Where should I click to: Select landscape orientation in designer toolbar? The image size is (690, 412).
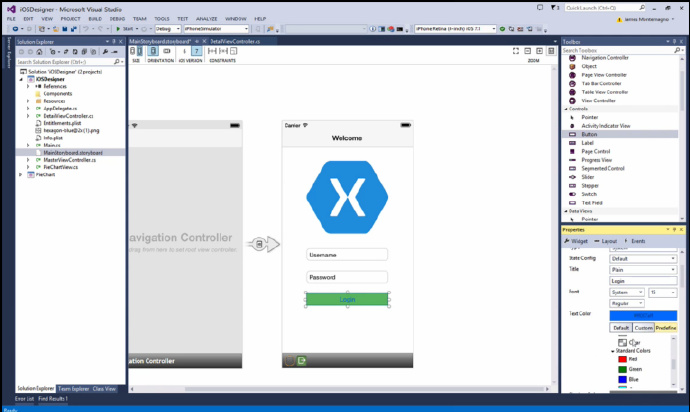pos(167,51)
